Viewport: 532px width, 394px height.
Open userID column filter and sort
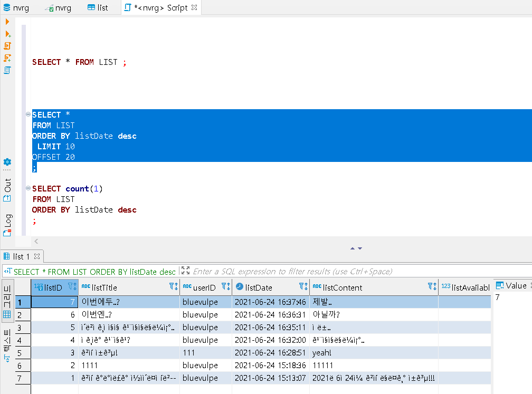[226, 287]
